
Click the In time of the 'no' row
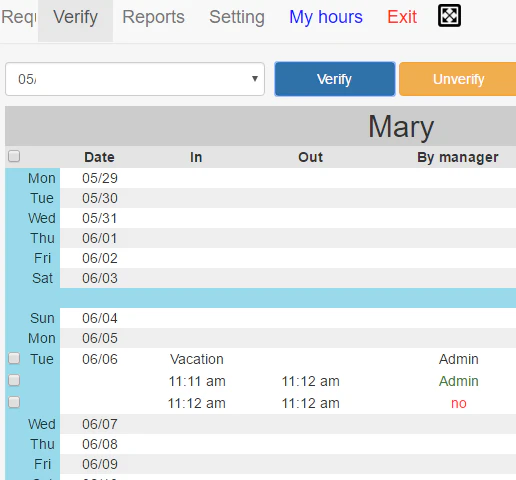[197, 403]
